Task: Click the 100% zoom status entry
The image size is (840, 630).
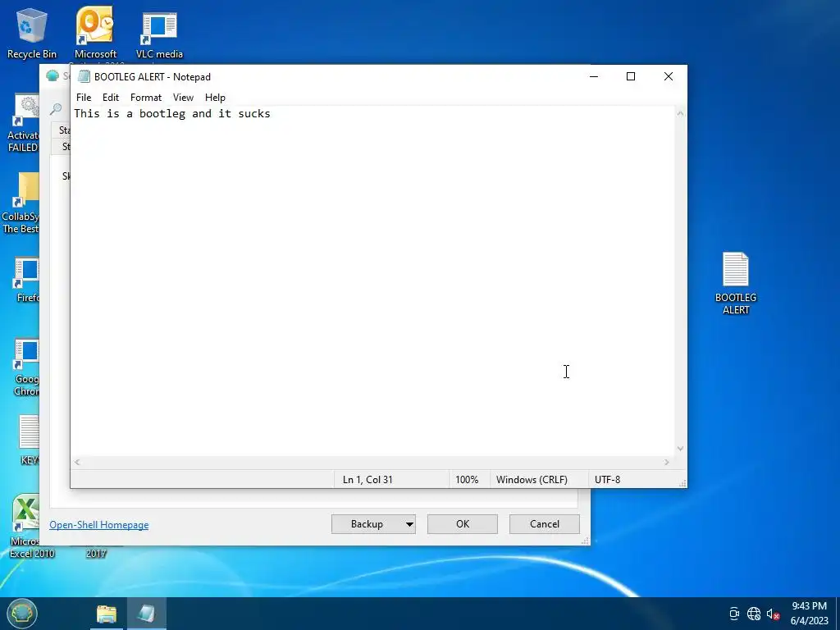Action: [467, 479]
